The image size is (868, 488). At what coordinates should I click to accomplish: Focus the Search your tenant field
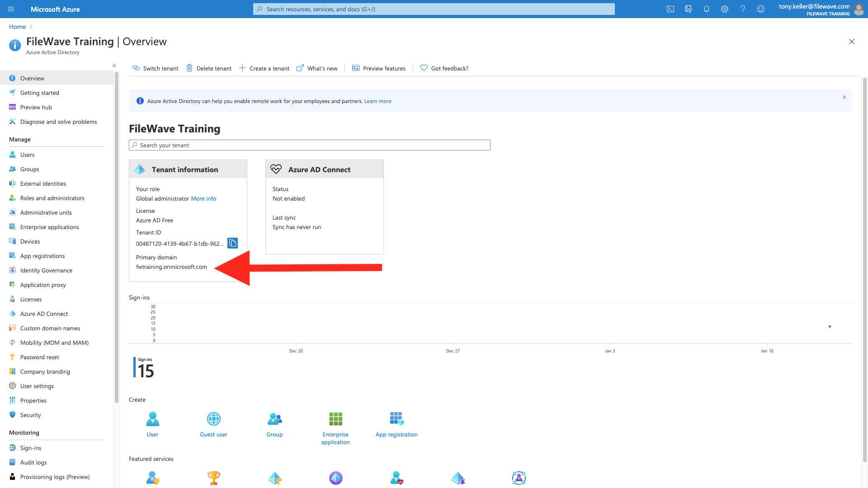point(310,145)
